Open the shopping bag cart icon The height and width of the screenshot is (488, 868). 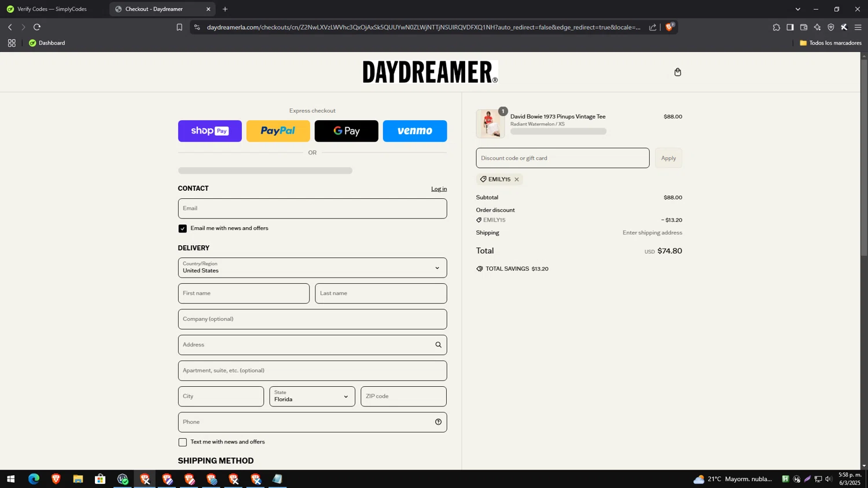[678, 72]
